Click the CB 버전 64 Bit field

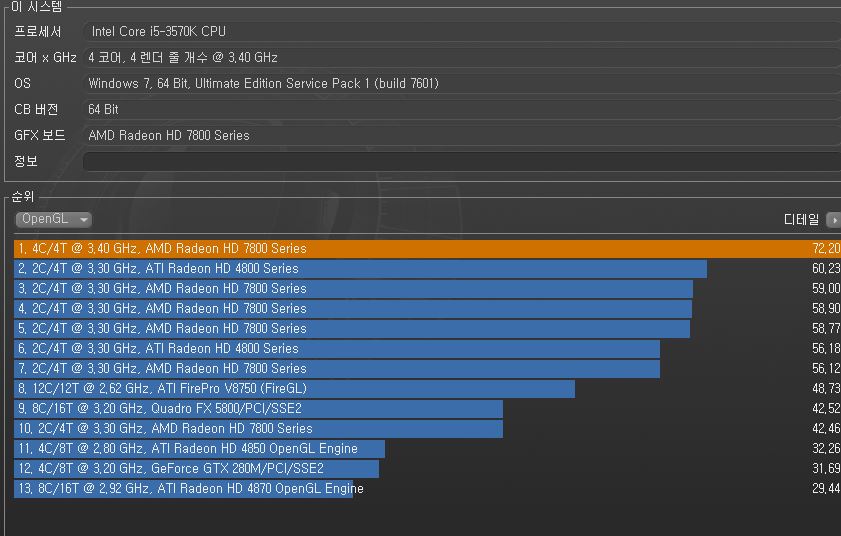462,109
